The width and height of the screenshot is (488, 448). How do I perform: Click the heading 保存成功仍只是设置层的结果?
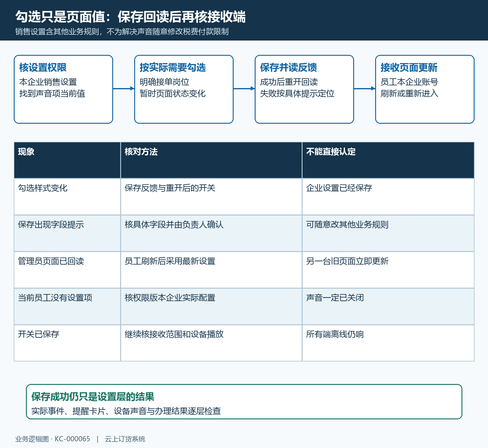pyautogui.click(x=93, y=397)
